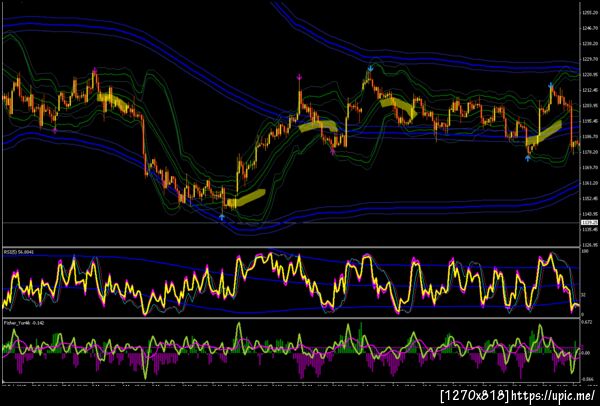Screen dimensions: 600x406
Task: Select the yellow highlight curve after the 1229 peak
Action: tap(398, 107)
